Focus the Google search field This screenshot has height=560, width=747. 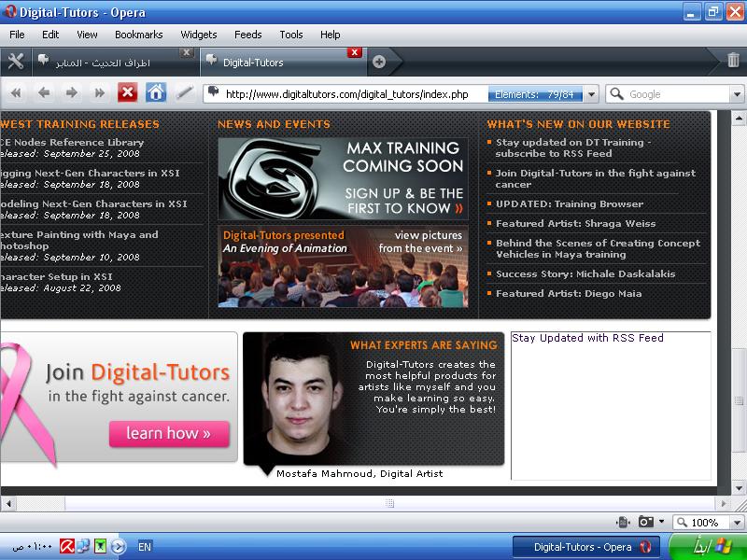[678, 94]
